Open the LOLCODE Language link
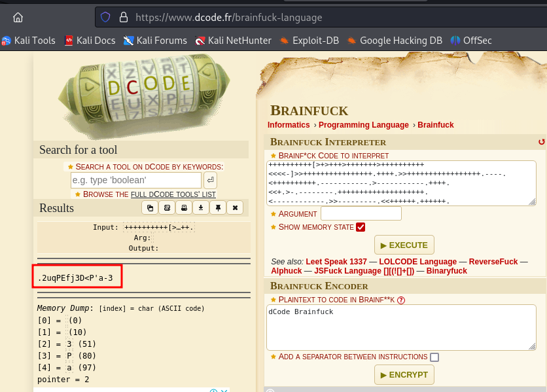 418,262
